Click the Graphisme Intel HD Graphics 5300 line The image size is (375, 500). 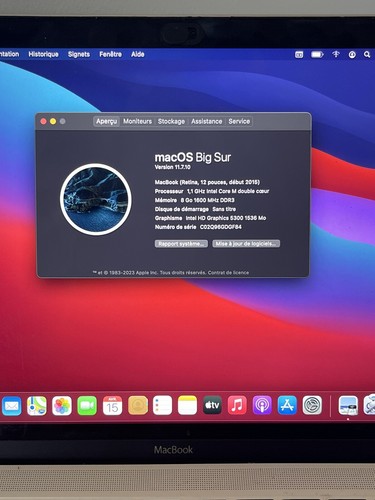(210, 218)
